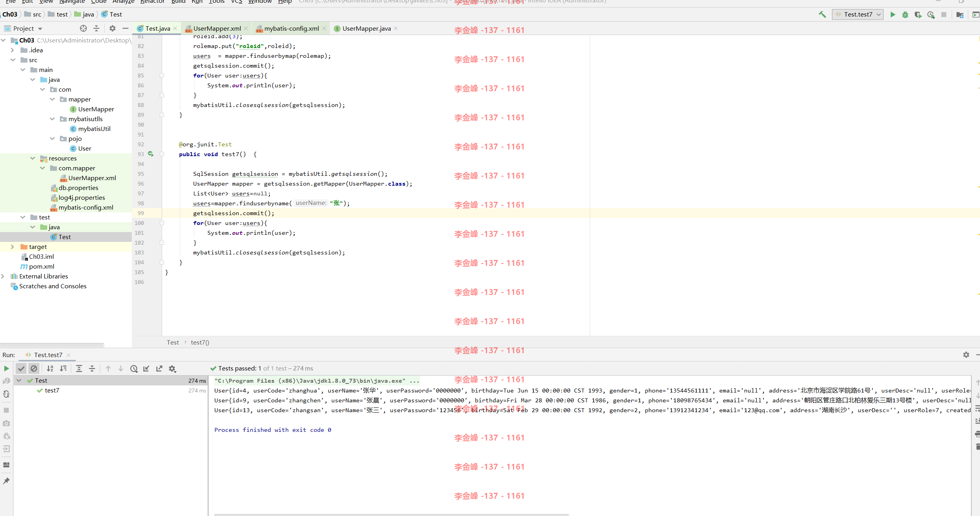Collapse the src folder

click(x=13, y=60)
